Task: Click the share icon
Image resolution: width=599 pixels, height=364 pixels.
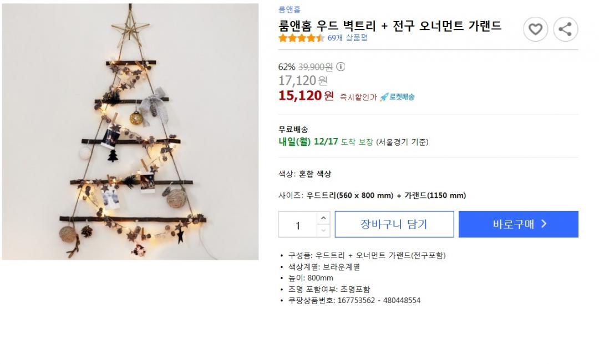Action: [565, 29]
